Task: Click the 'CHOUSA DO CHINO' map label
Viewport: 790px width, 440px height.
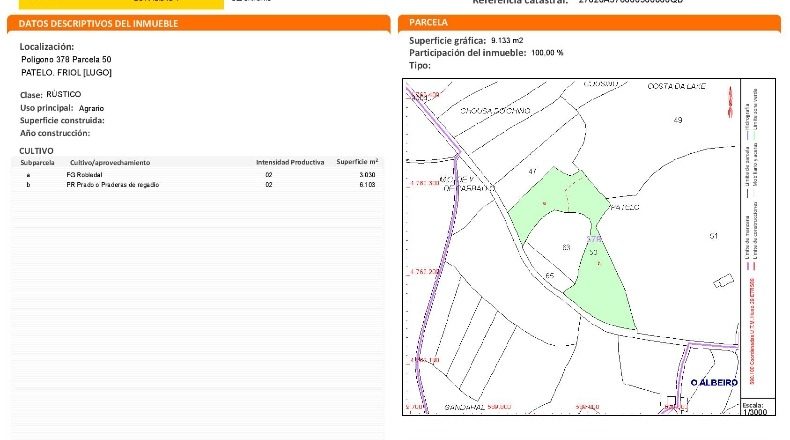Action: [495, 111]
